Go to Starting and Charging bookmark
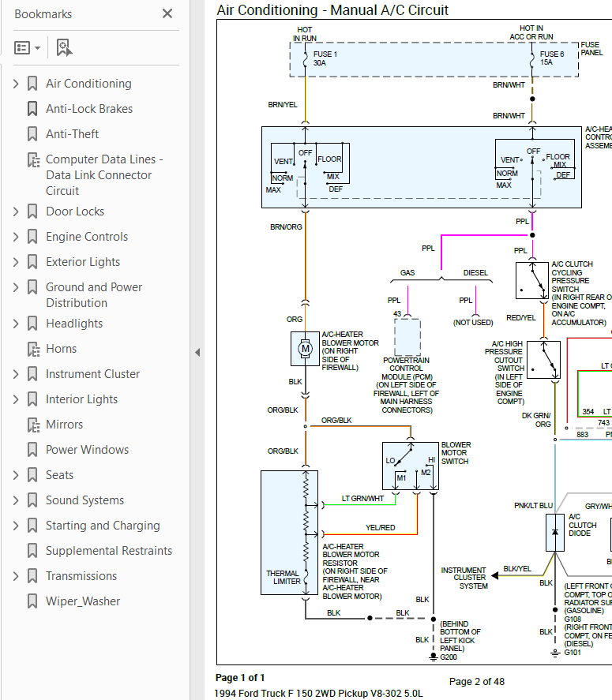 coord(103,526)
